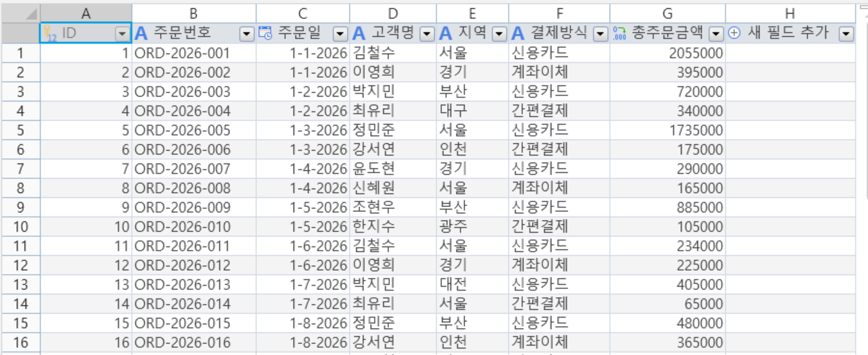Open the 주문번호 field dropdown arrow
The image size is (868, 355).
247,34
